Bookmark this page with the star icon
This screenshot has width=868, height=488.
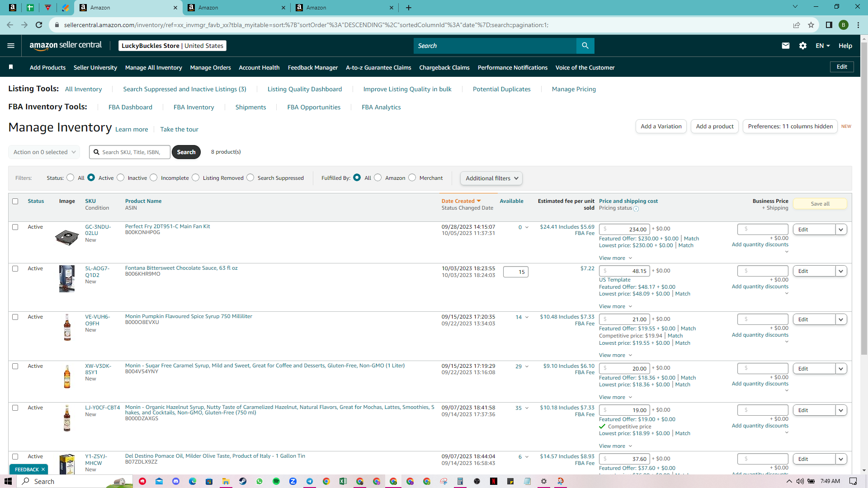tap(811, 25)
